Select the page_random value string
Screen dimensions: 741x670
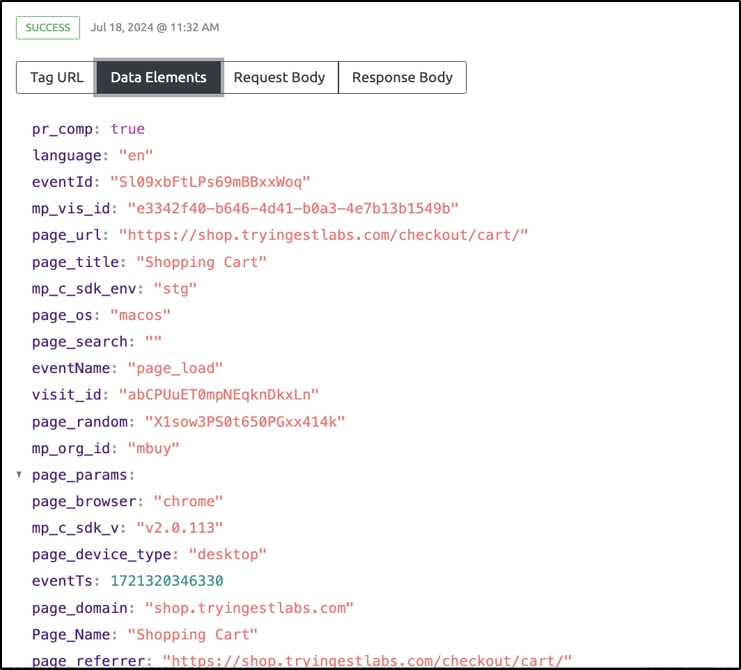pyautogui.click(x=245, y=421)
